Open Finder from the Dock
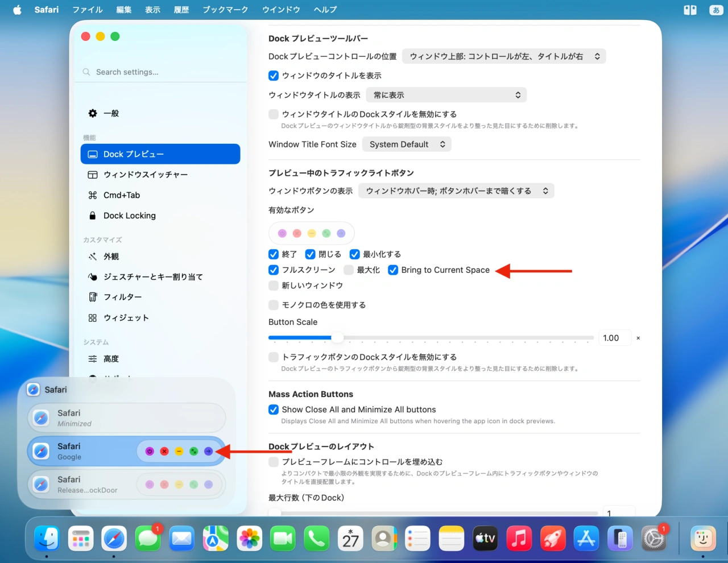Image resolution: width=728 pixels, height=563 pixels. (47, 538)
